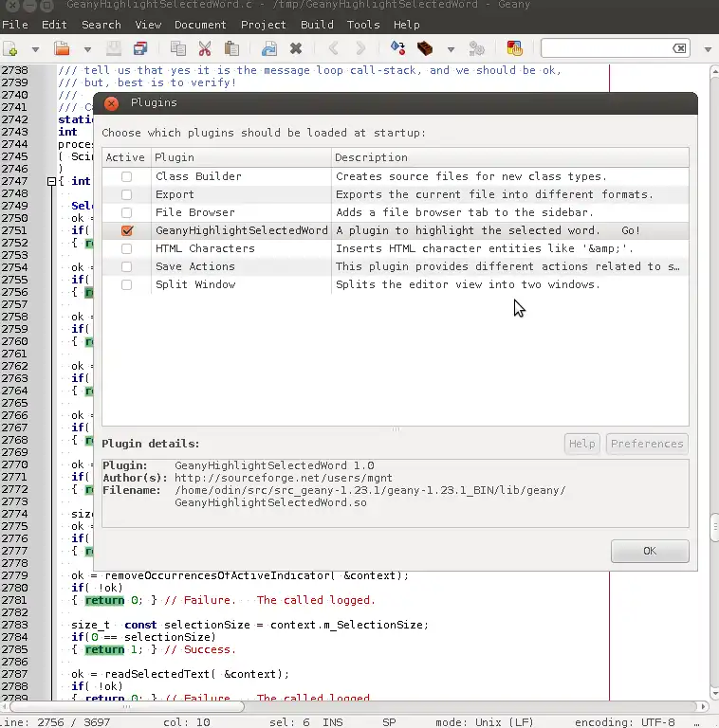Disable the GeanyHighlightSelectedWord plugin
Viewport: 719px width, 728px height.
point(126,230)
